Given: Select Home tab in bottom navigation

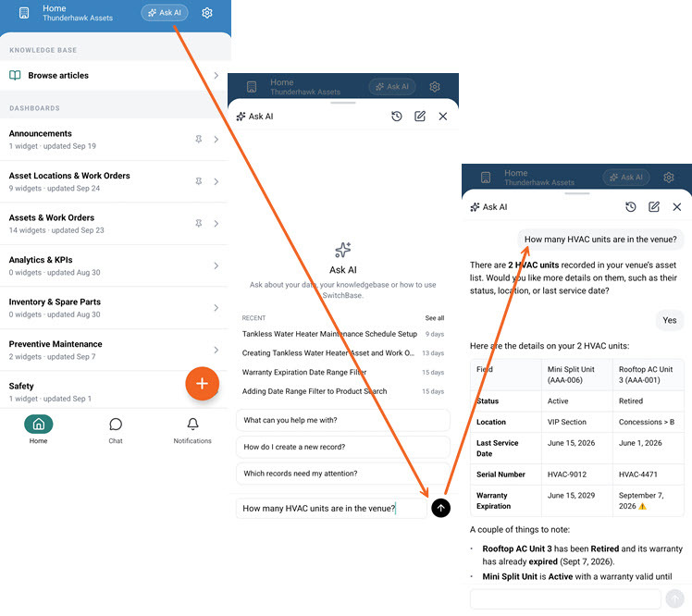Looking at the screenshot, I should coord(39,429).
